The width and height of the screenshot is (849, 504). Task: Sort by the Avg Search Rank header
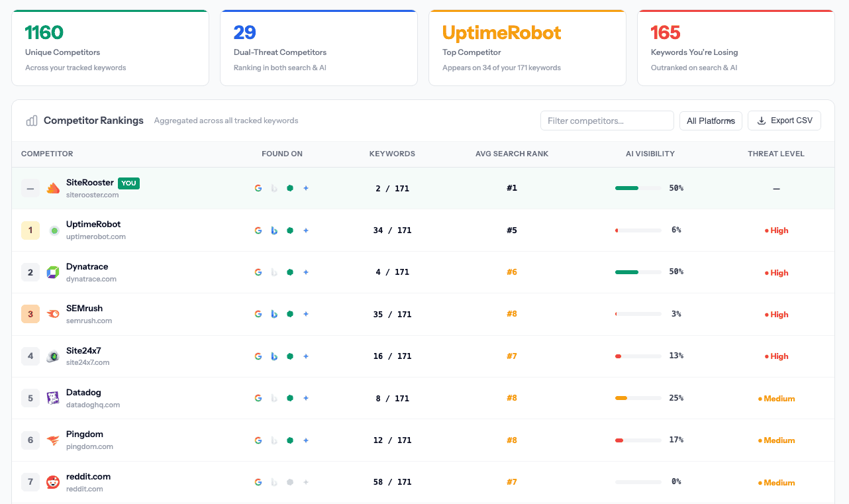coord(512,154)
